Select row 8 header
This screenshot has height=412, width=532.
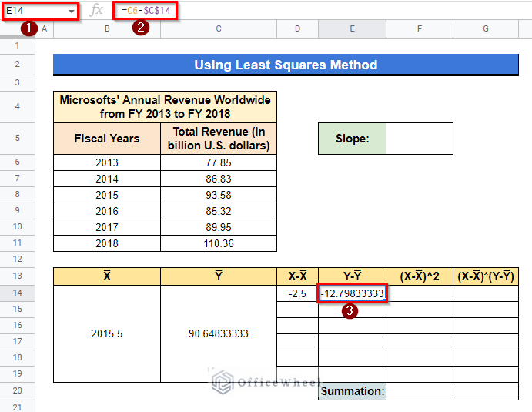[17, 195]
